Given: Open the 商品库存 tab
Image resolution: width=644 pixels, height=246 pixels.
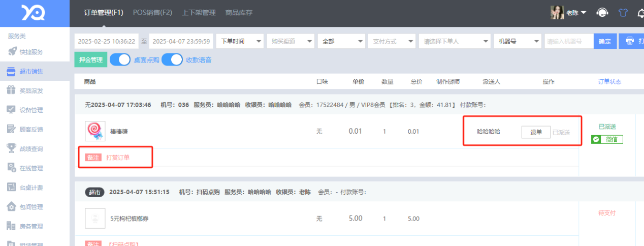Looking at the screenshot, I should click(239, 13).
